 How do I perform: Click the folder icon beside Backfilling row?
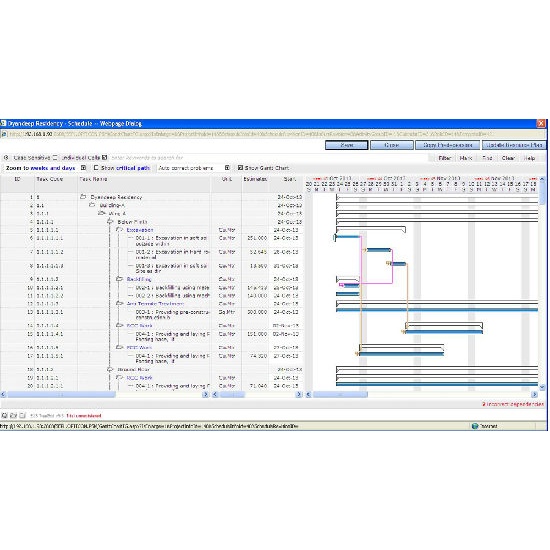point(120,279)
